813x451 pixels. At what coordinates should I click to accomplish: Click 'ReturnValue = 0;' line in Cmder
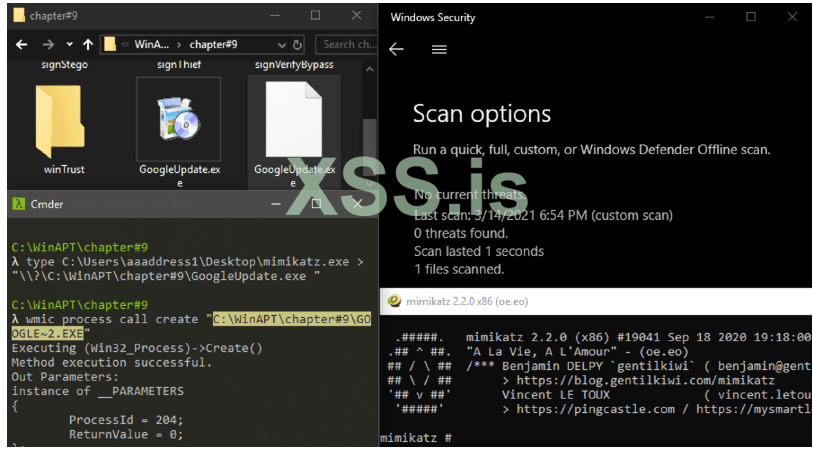(126, 434)
